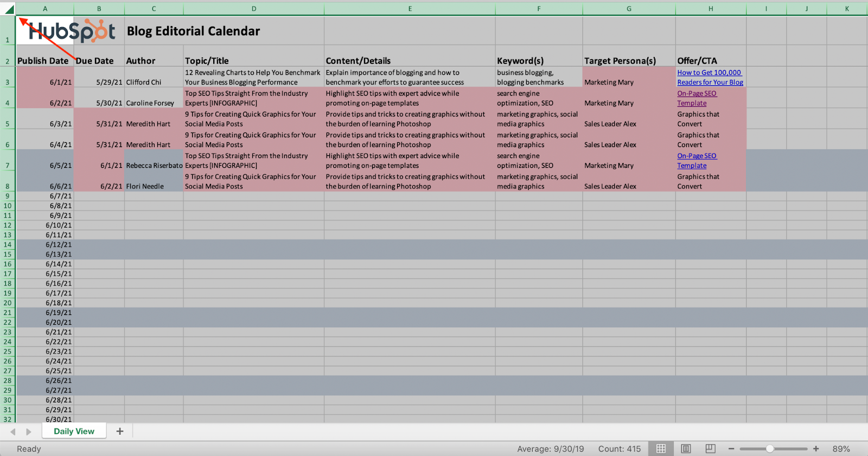Image resolution: width=868 pixels, height=456 pixels.
Task: Select the Topic/Title header cell
Action: [x=254, y=56]
